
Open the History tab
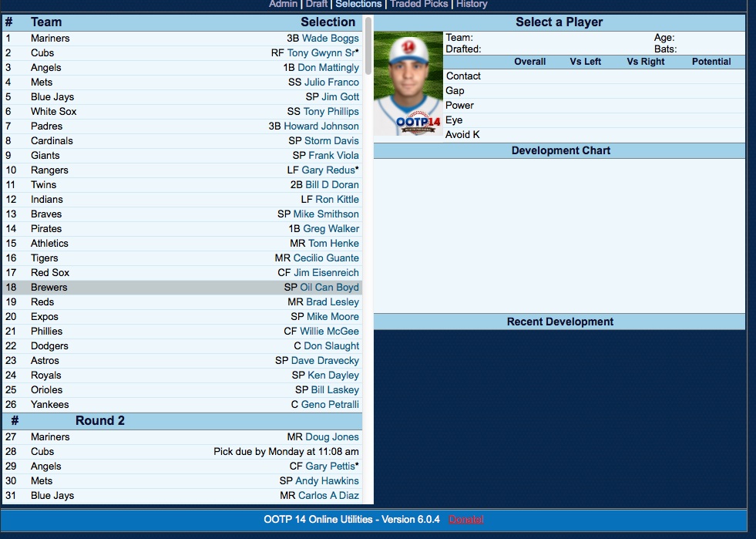[x=472, y=4]
